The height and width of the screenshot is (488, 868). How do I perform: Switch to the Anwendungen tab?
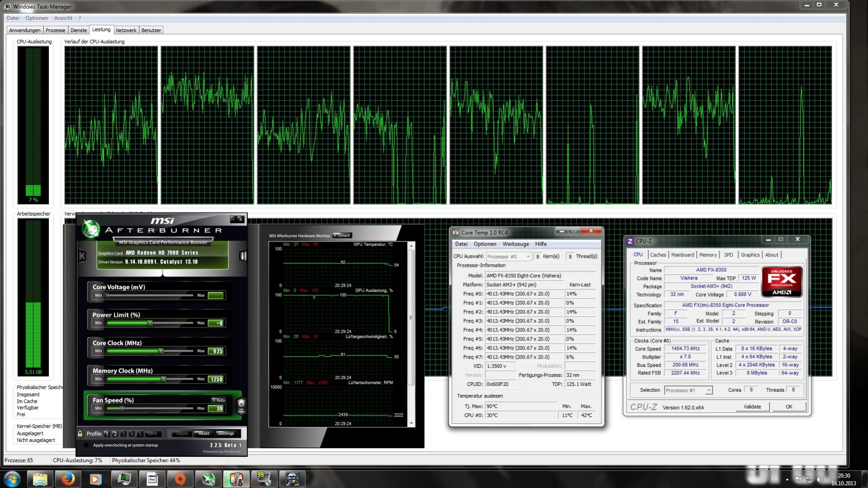(25, 30)
